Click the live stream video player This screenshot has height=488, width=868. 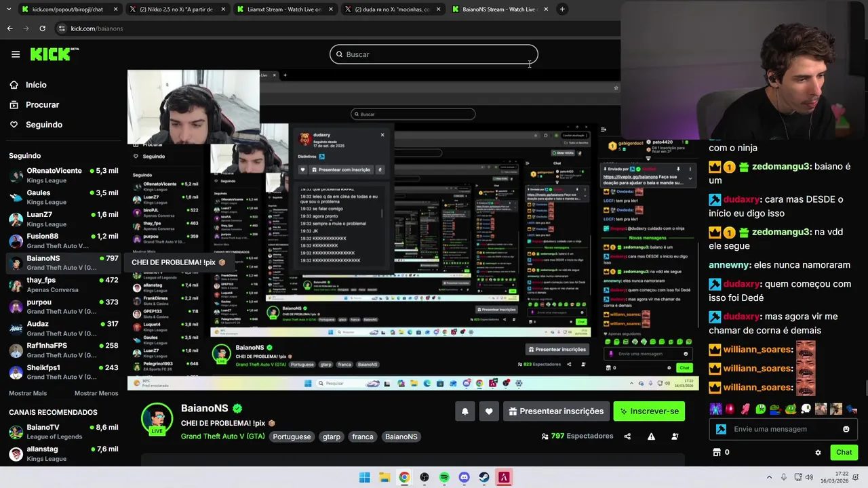(414, 230)
